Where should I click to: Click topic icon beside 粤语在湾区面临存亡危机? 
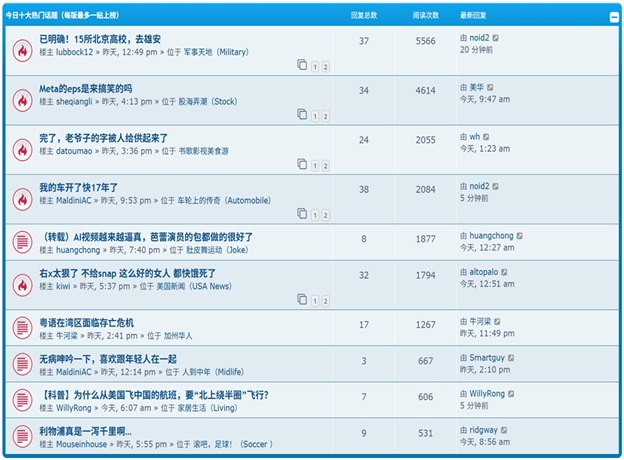(21, 327)
